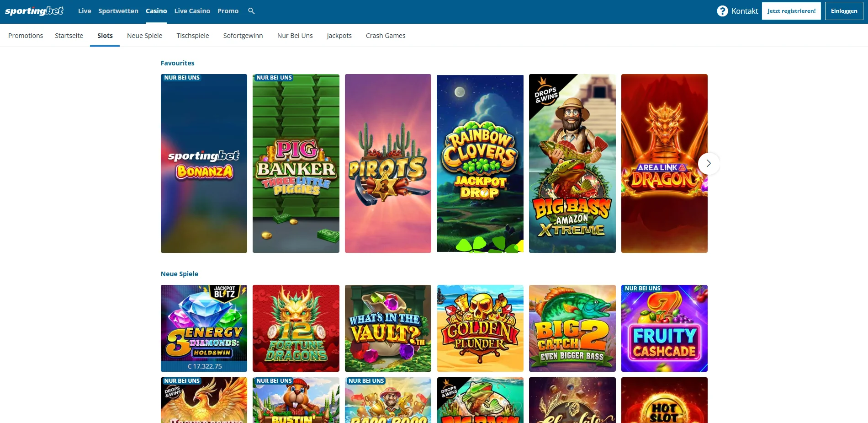Click the € 17,322.75 jackpot amount
This screenshot has height=423, width=868.
[x=204, y=366]
